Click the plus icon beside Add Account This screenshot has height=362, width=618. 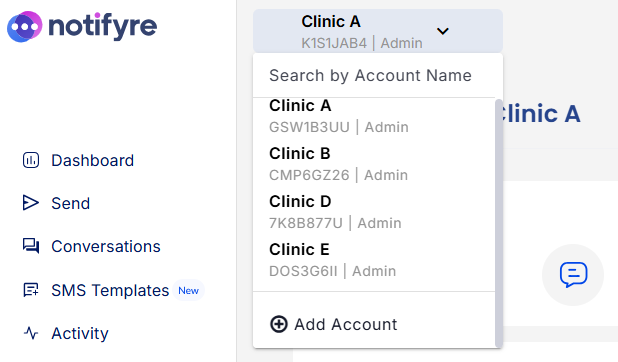[x=279, y=324]
